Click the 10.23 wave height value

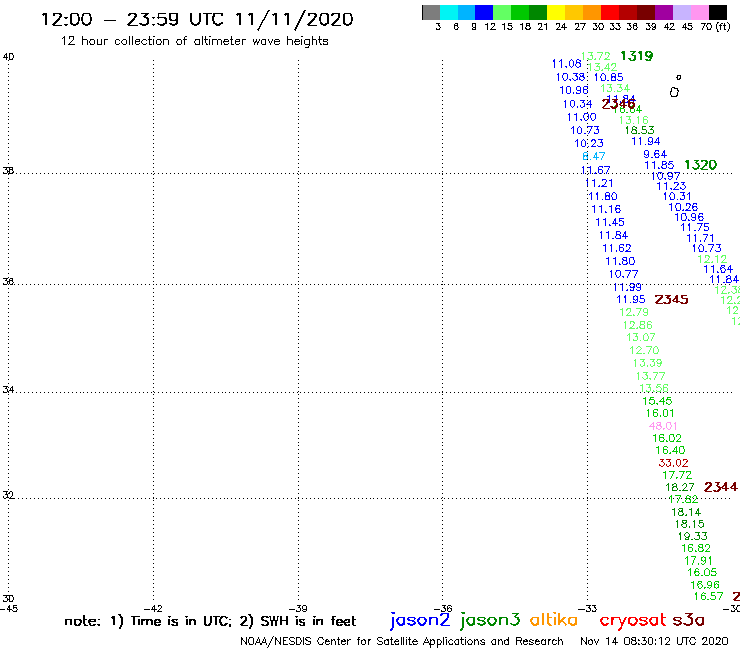tap(589, 143)
